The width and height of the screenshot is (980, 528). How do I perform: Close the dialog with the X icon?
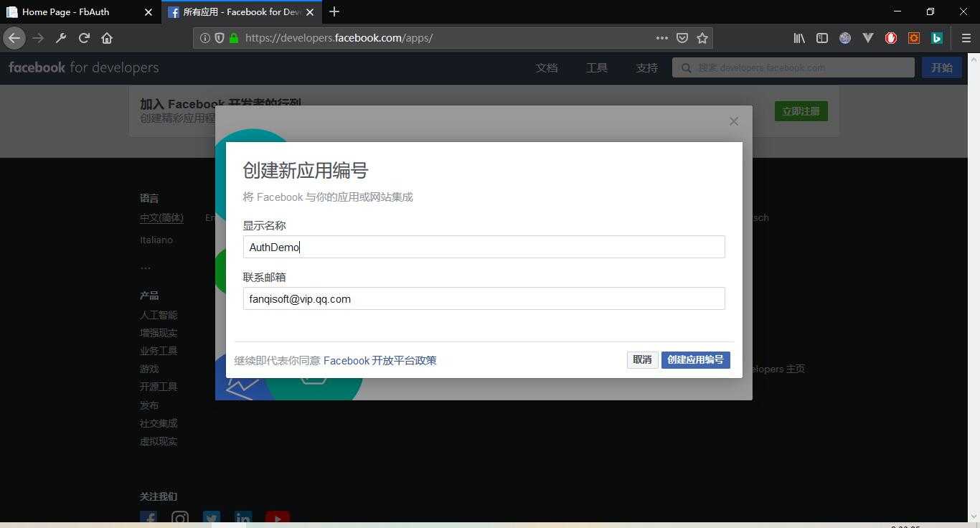pos(733,121)
